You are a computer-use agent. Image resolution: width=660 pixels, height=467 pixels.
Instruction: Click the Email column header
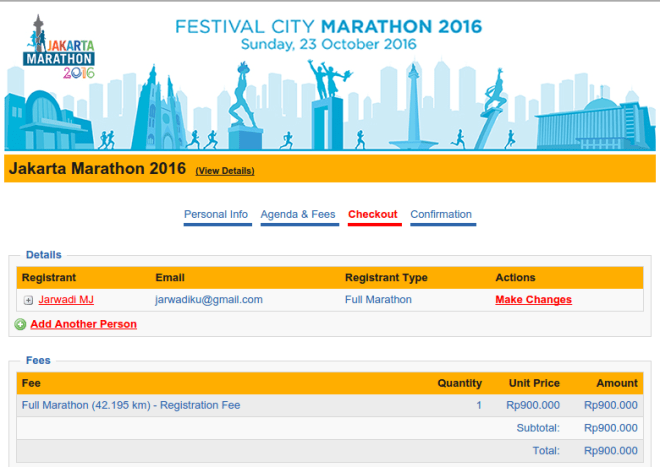tap(170, 278)
